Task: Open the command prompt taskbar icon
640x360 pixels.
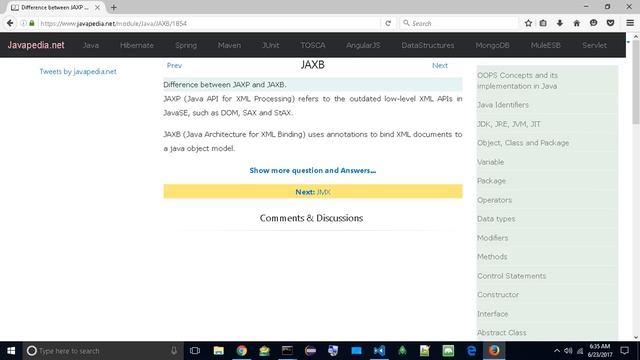Action: [287, 351]
